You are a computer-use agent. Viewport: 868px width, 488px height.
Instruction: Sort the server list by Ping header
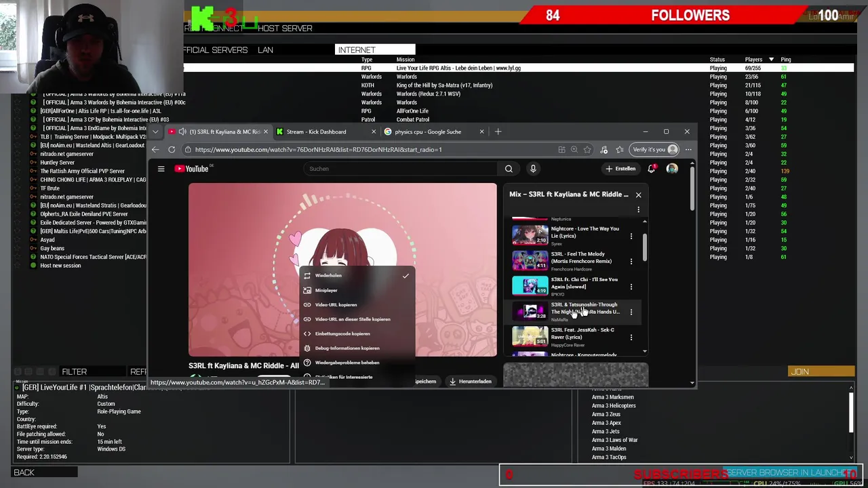pyautogui.click(x=785, y=60)
